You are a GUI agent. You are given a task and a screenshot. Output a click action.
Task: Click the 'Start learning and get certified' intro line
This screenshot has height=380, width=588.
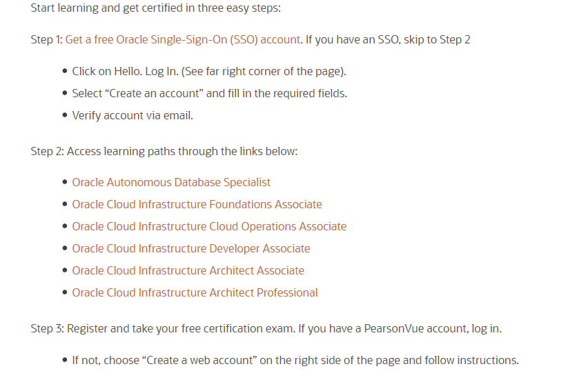tap(156, 8)
